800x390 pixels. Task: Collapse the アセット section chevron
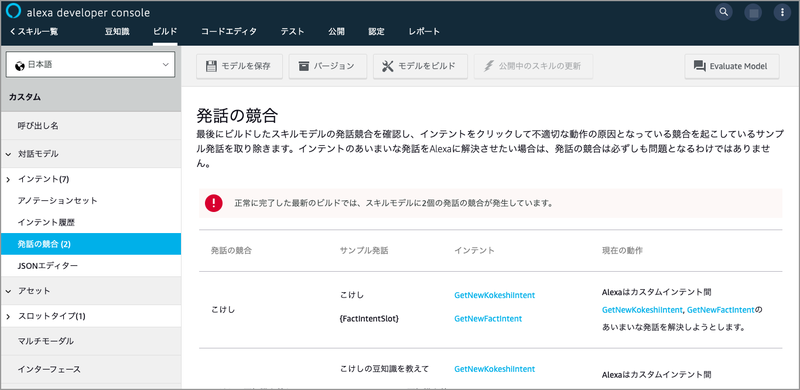coord(9,291)
